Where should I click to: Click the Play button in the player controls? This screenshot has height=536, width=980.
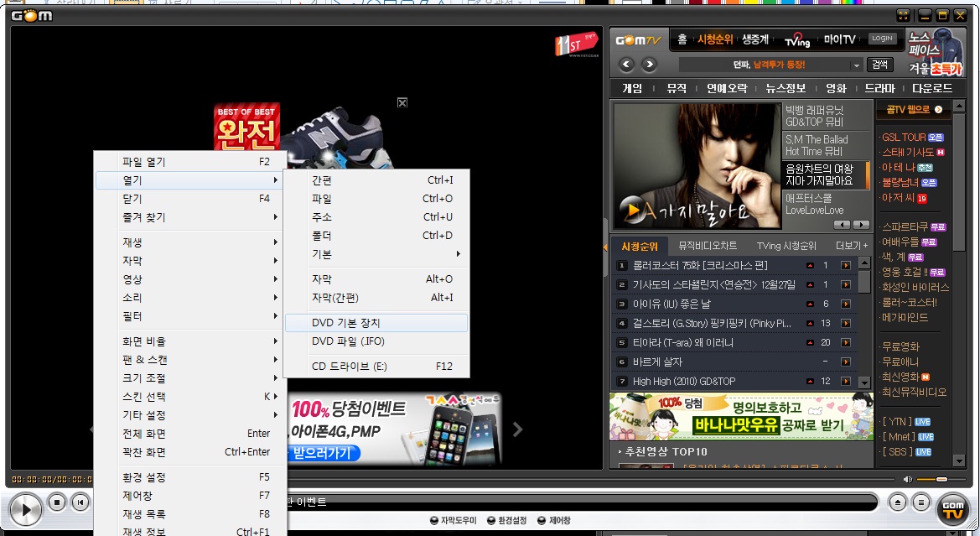pos(26,509)
